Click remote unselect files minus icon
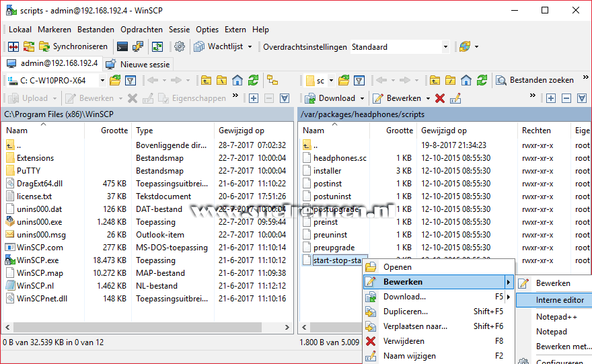The width and height of the screenshot is (592, 364). [x=566, y=98]
